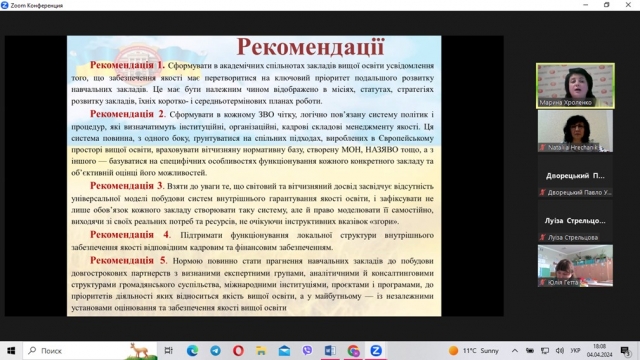The width and height of the screenshot is (640, 360).
Task: Open File Explorer from the taskbar
Action: [261, 351]
